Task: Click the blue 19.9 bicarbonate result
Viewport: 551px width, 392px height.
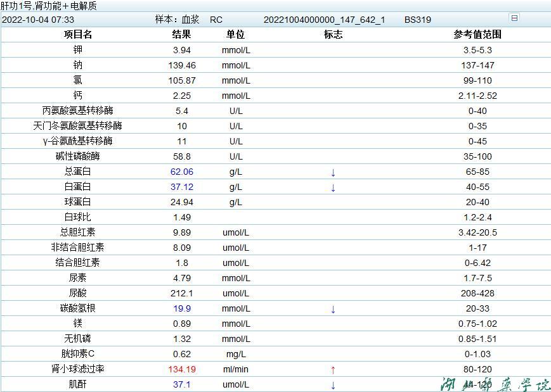Action: coord(182,308)
